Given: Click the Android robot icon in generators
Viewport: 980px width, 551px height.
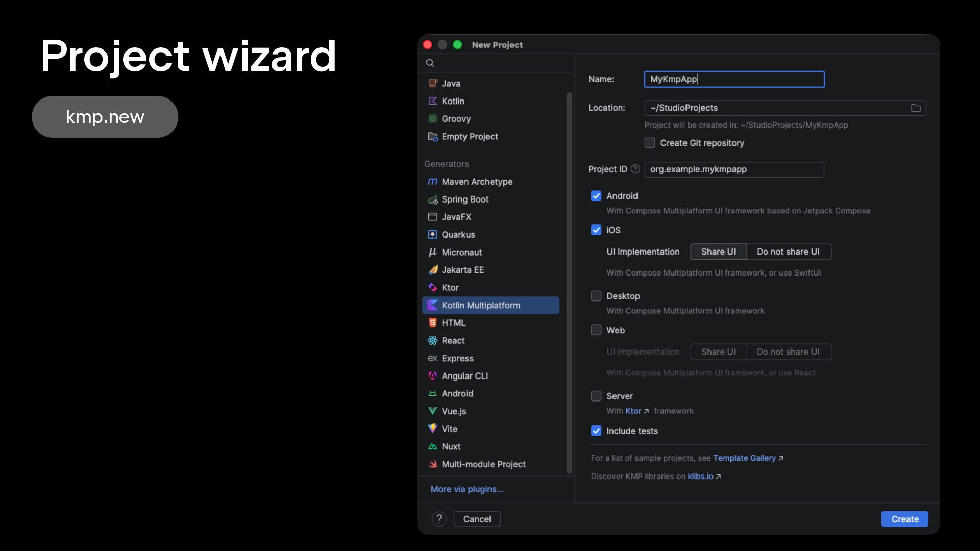Looking at the screenshot, I should coord(433,394).
